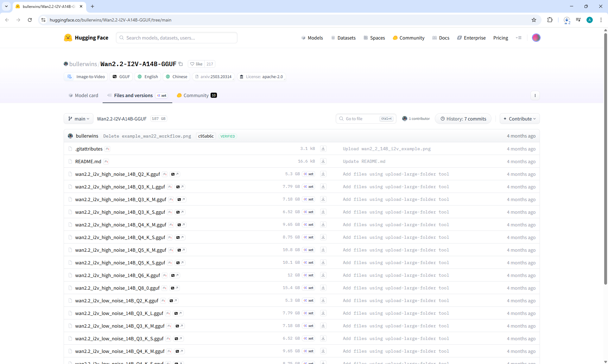The height and width of the screenshot is (364, 608).
Task: Download the README.md file
Action: [323, 161]
